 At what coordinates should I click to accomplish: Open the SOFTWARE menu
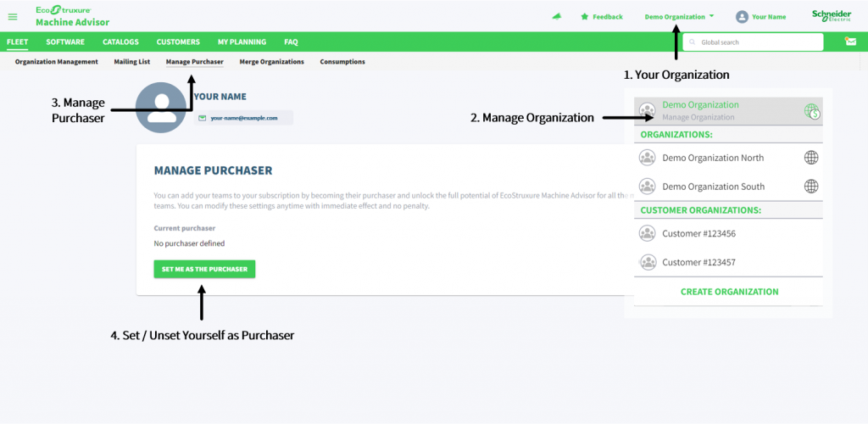[65, 42]
